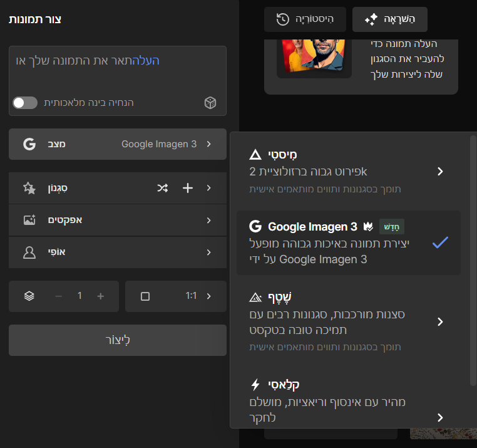The width and height of the screenshot is (477, 448).
Task: Switch to the history tab
Action: tap(304, 19)
